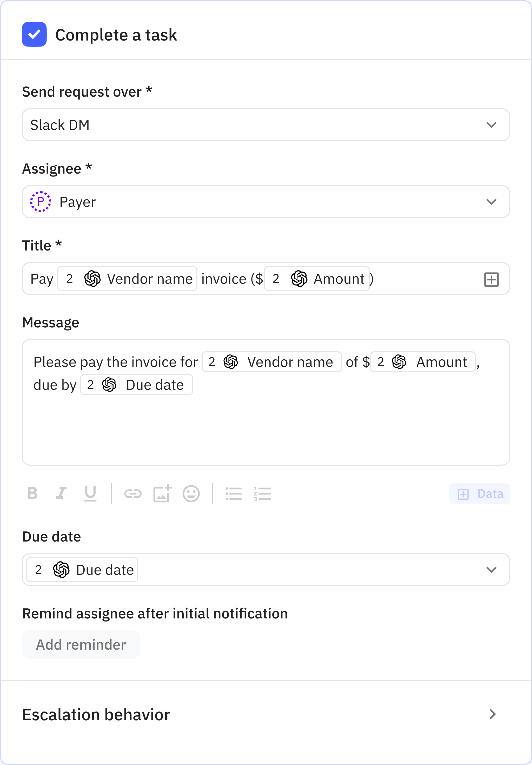This screenshot has height=765, width=532.
Task: Open the emoji picker in the message toolbar
Action: [x=191, y=494]
